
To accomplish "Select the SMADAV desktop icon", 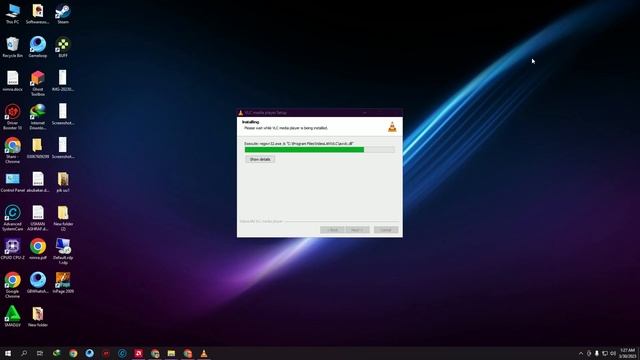I will point(12,316).
